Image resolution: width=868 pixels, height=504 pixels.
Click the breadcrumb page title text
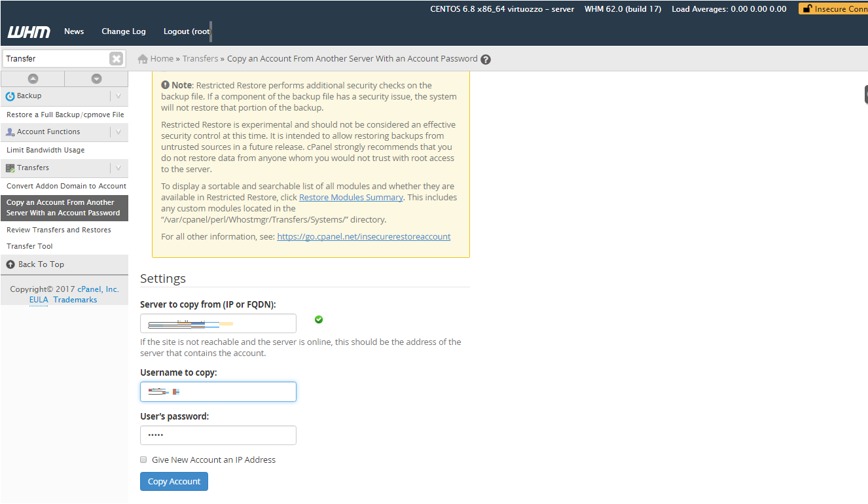[352, 59]
